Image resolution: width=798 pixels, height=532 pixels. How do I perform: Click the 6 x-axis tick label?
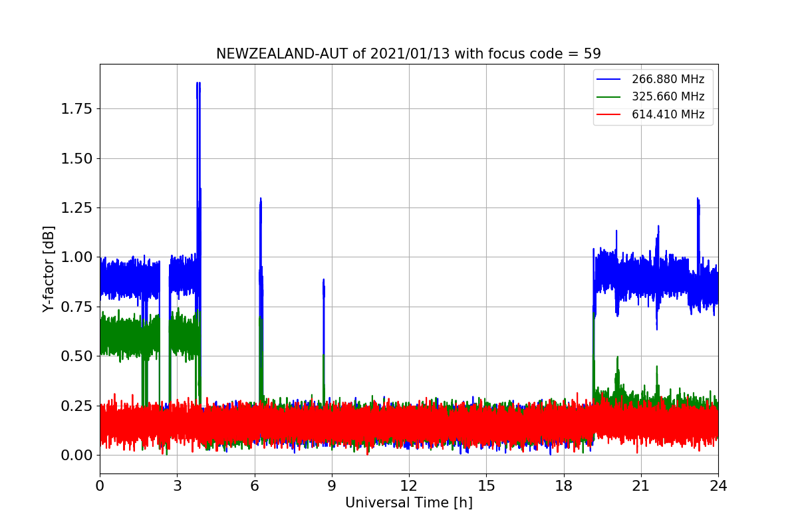[255, 485]
